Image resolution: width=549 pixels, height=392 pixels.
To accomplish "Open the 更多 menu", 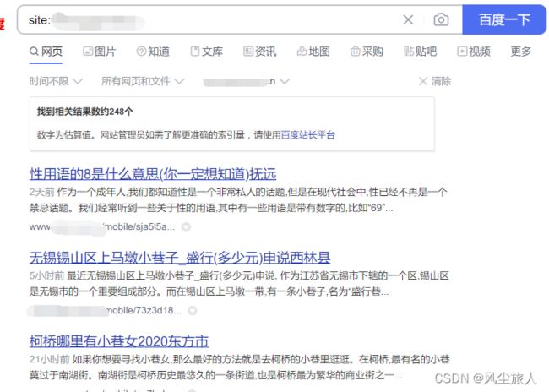I will [x=521, y=52].
